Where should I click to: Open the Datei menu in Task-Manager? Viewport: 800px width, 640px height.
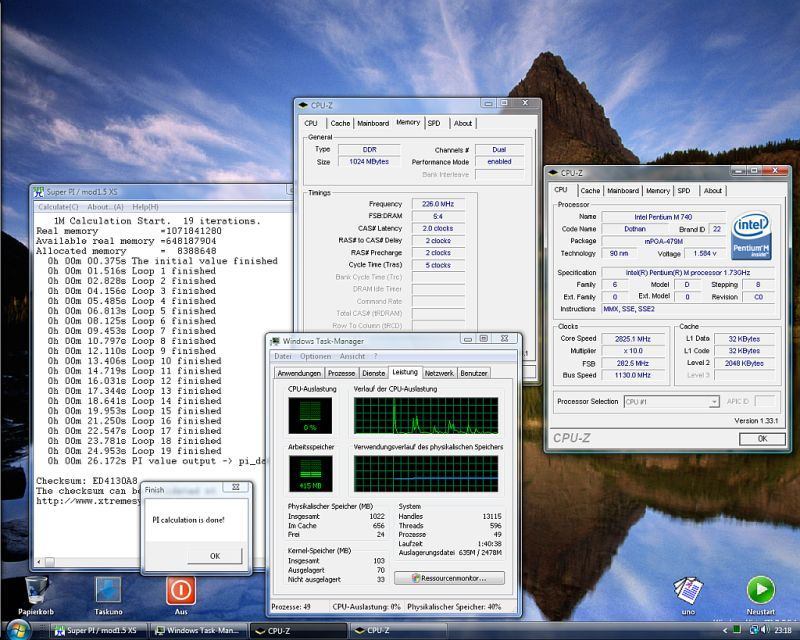[283, 356]
